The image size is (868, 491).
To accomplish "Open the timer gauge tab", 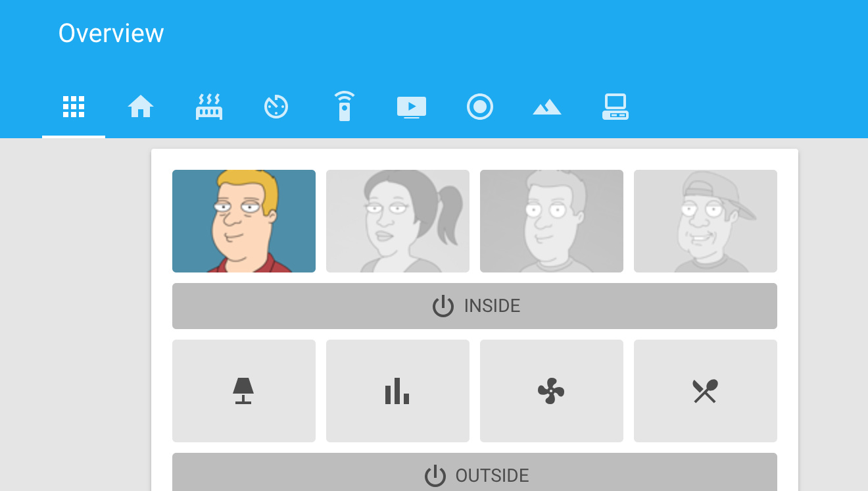I will (x=276, y=107).
